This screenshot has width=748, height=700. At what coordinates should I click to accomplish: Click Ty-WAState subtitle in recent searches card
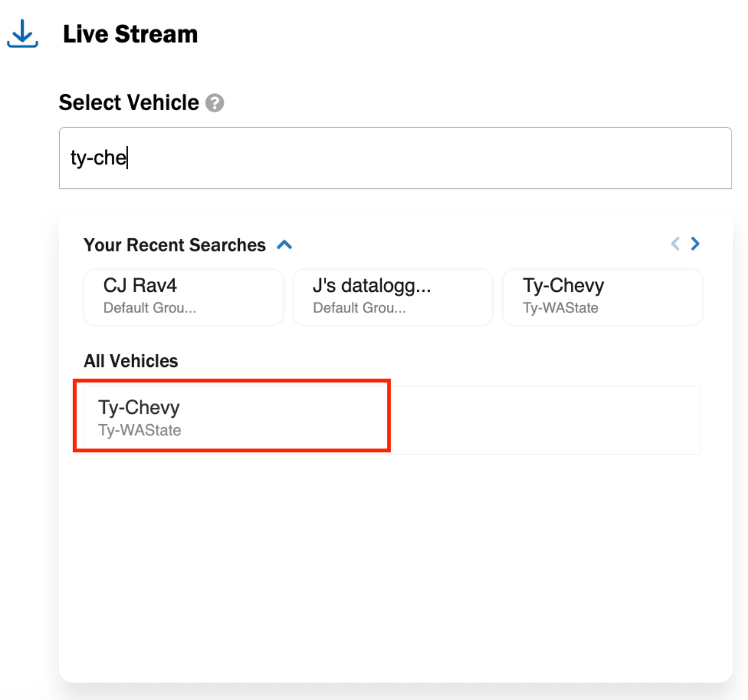coord(560,308)
